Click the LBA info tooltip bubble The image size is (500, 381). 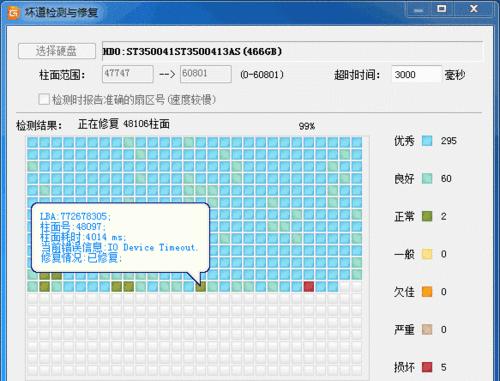120,237
